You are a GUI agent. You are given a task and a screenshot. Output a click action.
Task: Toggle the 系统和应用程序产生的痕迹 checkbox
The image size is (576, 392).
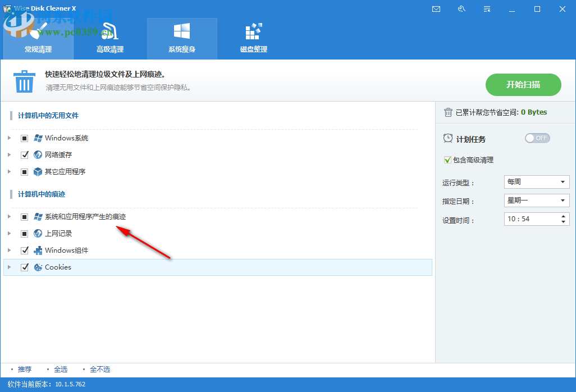click(x=24, y=217)
